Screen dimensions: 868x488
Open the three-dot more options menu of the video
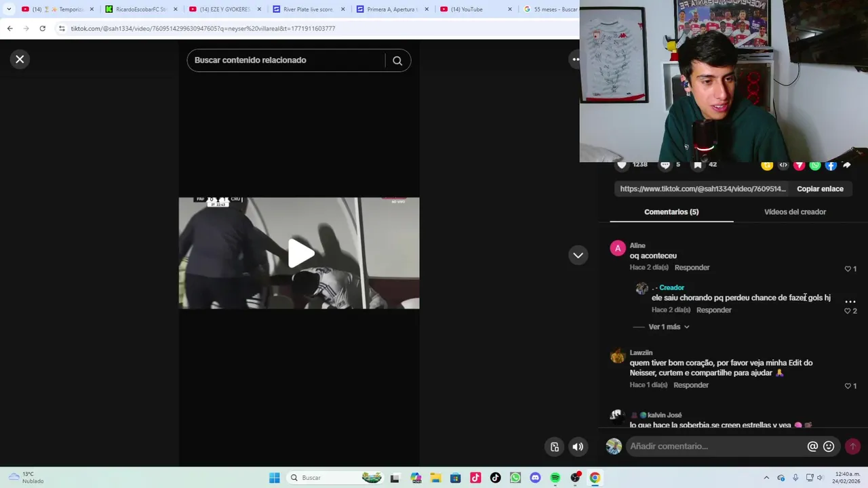click(576, 60)
